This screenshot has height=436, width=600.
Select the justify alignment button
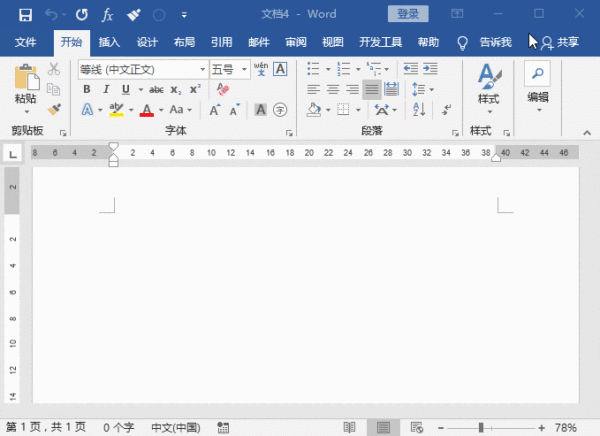click(x=372, y=90)
